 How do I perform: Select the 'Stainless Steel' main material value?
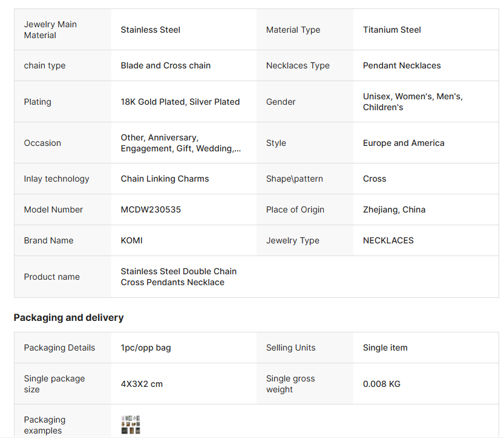pyautogui.click(x=150, y=30)
